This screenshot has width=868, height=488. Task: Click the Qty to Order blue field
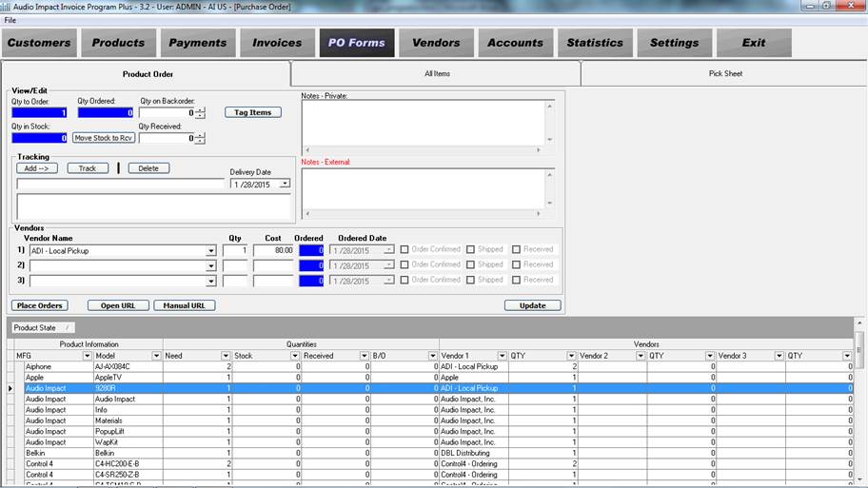(39, 112)
